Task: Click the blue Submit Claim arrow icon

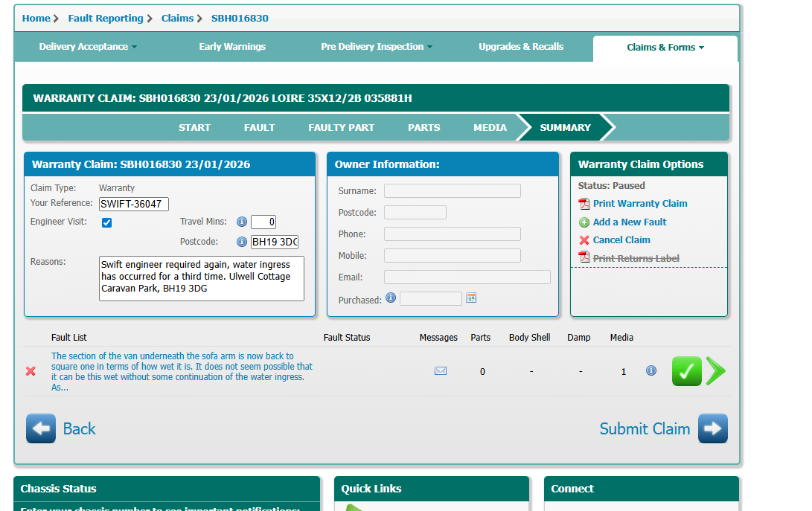Action: pyautogui.click(x=712, y=428)
